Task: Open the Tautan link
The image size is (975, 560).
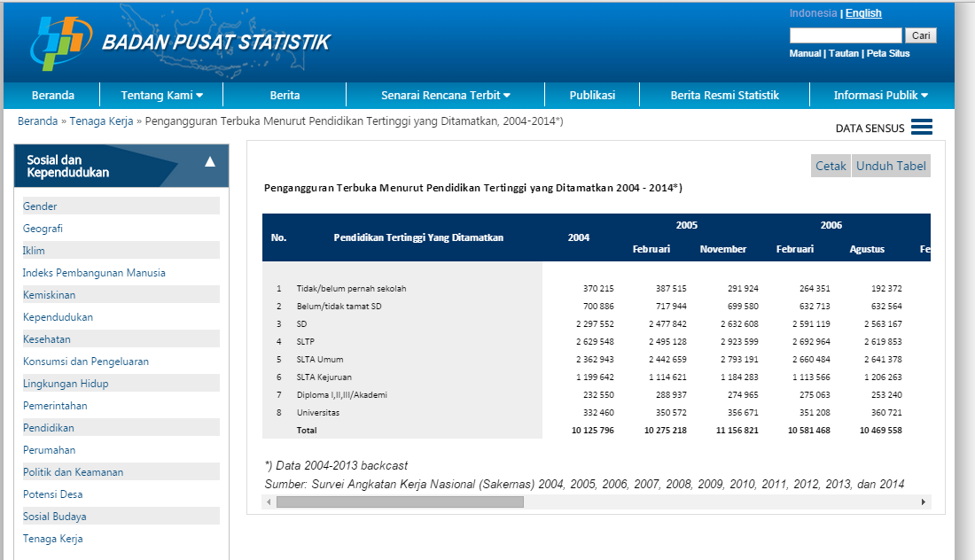Action: (x=844, y=53)
